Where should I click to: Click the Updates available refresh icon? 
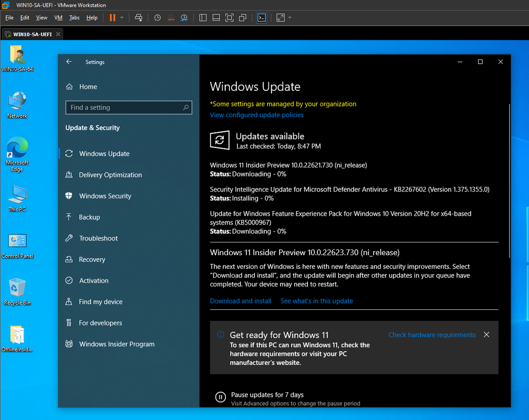pyautogui.click(x=220, y=140)
